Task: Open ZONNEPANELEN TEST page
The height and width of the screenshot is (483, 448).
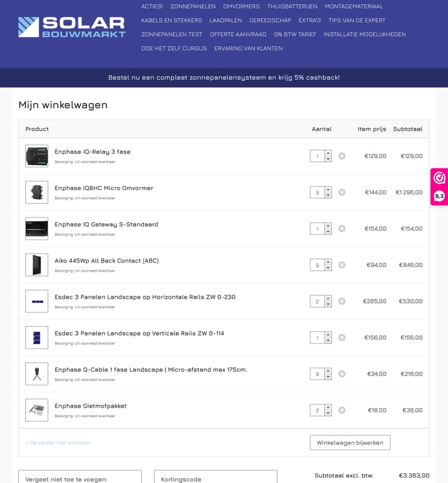Action: pos(171,34)
